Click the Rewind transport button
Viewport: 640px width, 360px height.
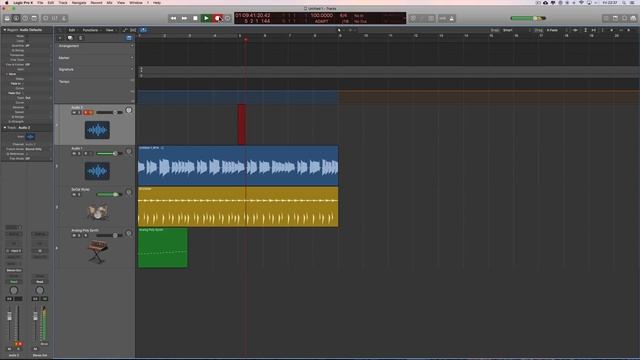point(173,18)
